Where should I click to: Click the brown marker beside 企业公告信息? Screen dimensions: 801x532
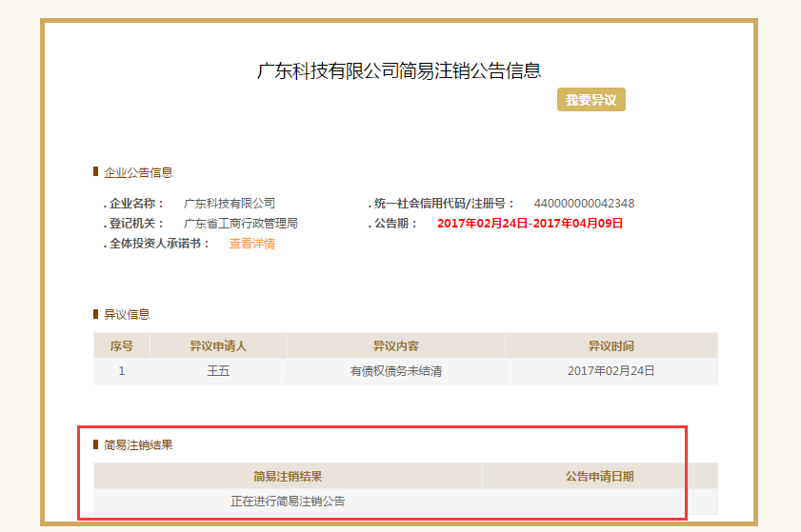click(95, 171)
